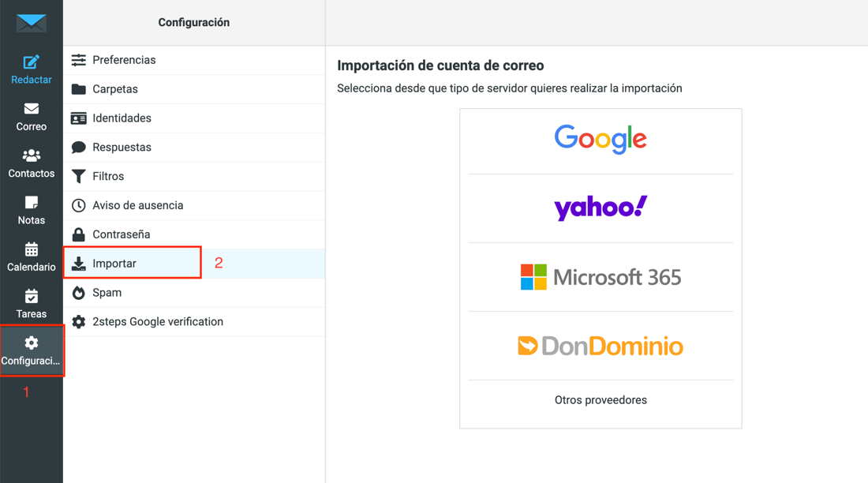Click Otros proveedores link
Viewport: 868px width, 483px height.
click(600, 400)
